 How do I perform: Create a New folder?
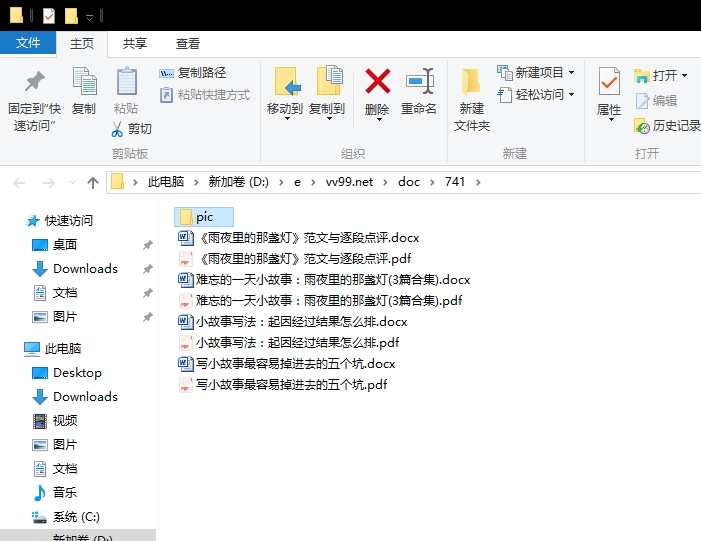pyautogui.click(x=472, y=100)
